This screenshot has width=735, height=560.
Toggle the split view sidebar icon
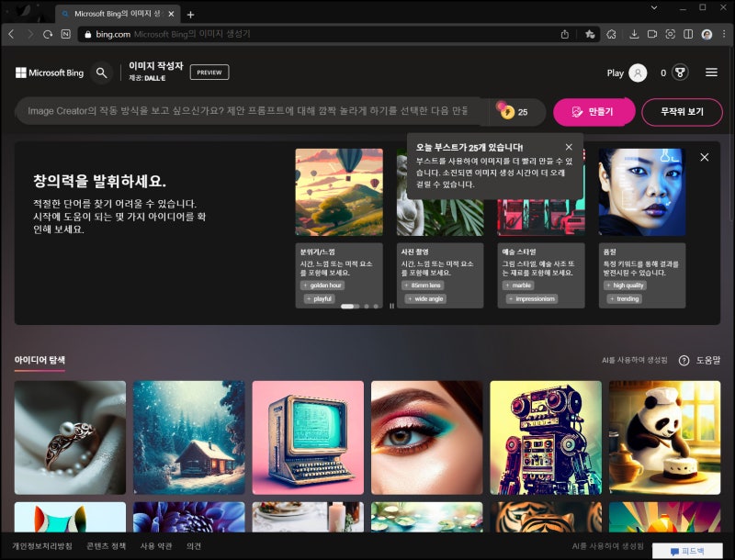[x=688, y=34]
